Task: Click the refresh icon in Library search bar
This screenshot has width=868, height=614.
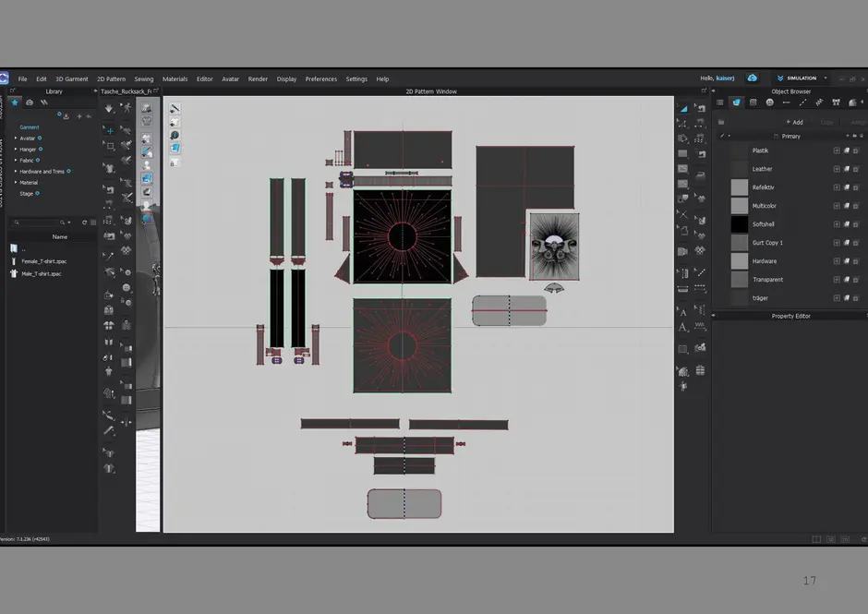Action: [84, 223]
